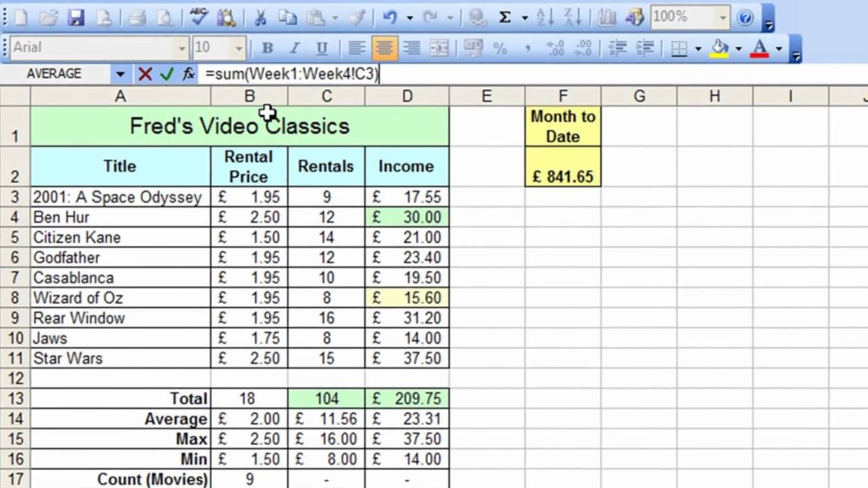
Task: Apply the yellow fill color
Action: (720, 48)
